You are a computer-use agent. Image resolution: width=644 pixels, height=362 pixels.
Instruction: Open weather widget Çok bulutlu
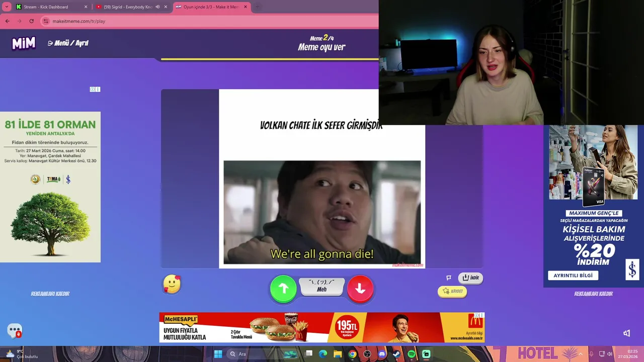click(x=21, y=354)
